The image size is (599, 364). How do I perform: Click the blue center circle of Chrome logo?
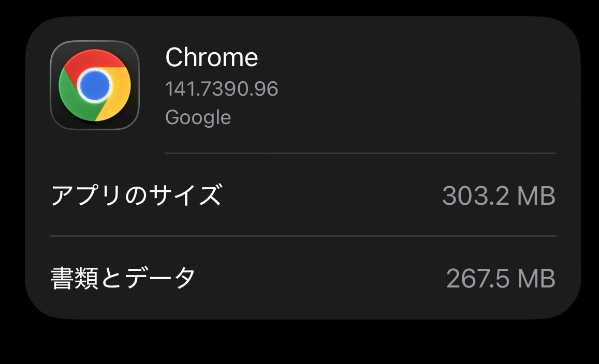pyautogui.click(x=95, y=84)
